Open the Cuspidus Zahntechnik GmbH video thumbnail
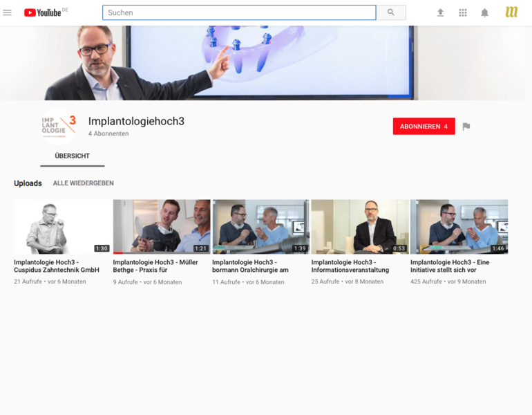 coord(62,227)
